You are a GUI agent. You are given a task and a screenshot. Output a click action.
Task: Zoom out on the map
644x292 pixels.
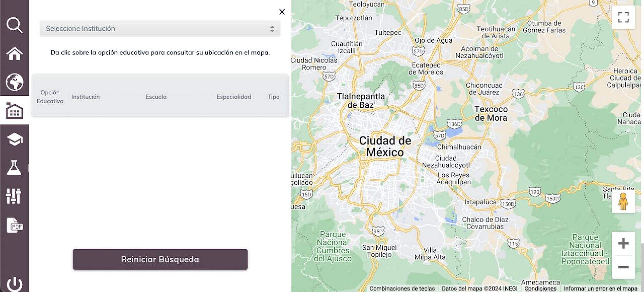click(x=623, y=267)
